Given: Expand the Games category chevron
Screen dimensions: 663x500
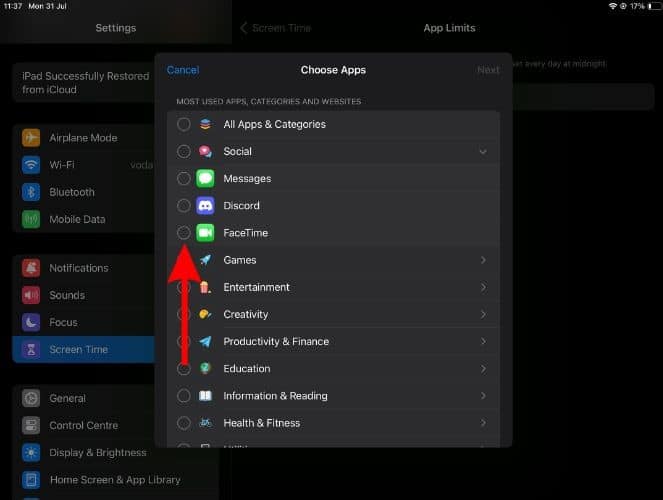Looking at the screenshot, I should [x=483, y=260].
